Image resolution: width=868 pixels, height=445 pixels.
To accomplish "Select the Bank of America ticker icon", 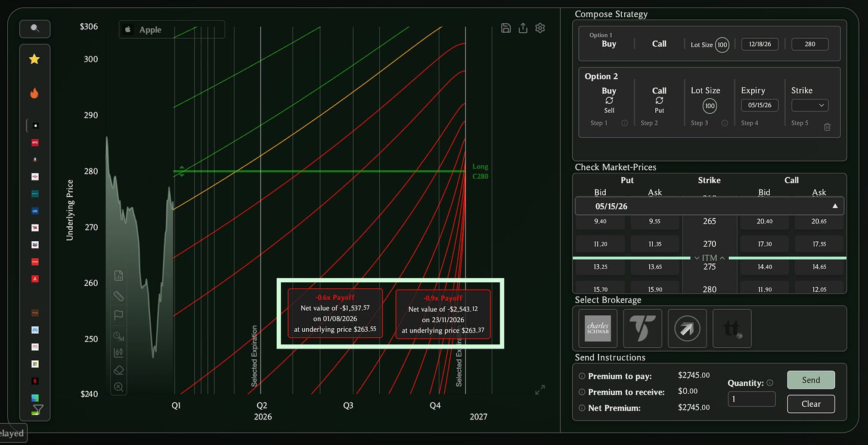I will click(x=36, y=177).
